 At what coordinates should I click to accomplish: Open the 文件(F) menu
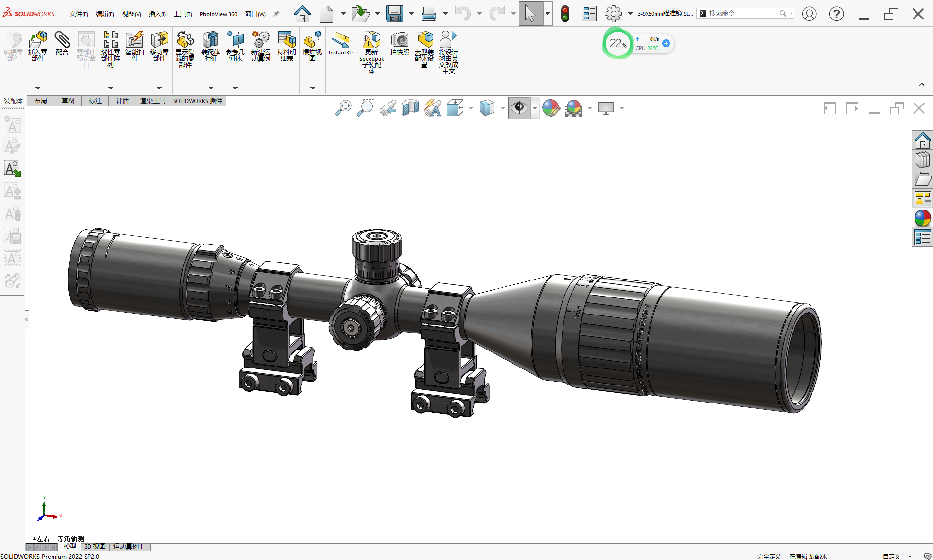(79, 14)
